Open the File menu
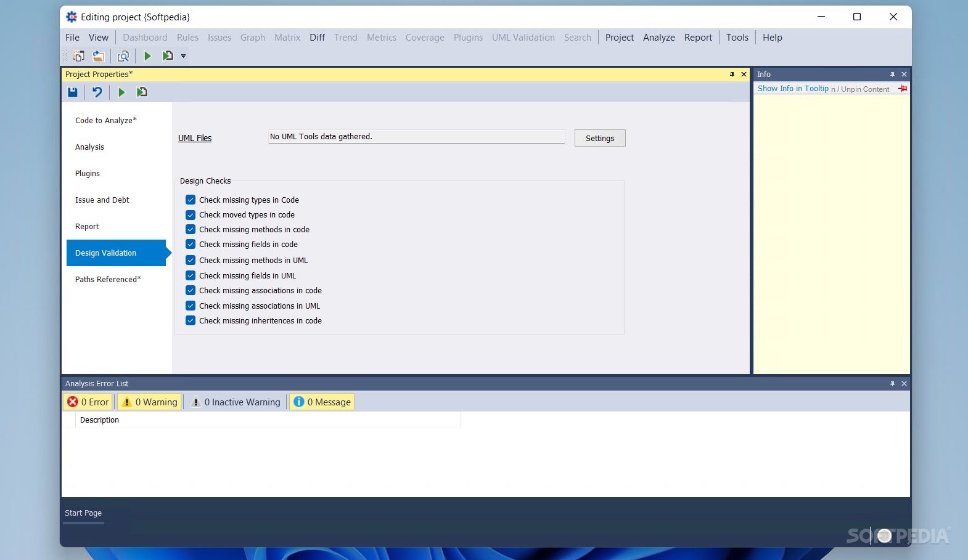Screen dimensions: 968x560 tap(72, 38)
